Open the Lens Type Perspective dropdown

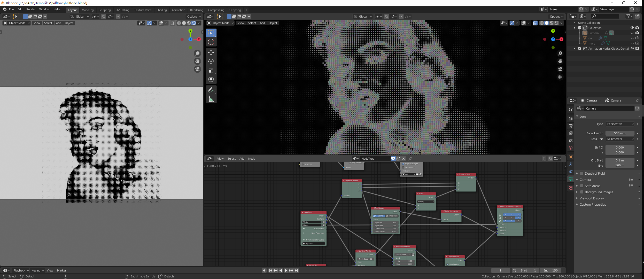tap(620, 124)
